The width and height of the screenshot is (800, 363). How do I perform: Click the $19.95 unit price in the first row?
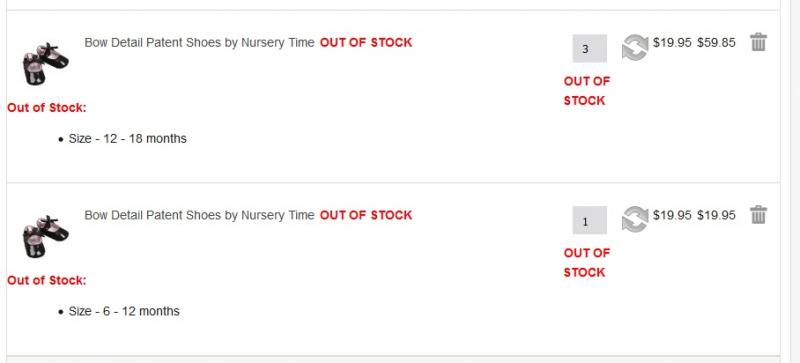click(x=672, y=43)
